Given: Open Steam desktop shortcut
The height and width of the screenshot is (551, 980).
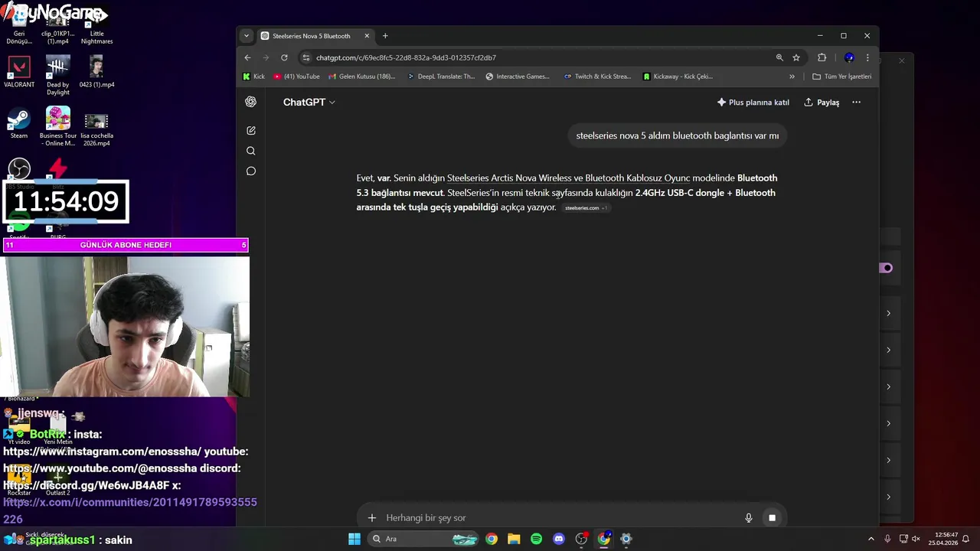Looking at the screenshot, I should pos(19,125).
